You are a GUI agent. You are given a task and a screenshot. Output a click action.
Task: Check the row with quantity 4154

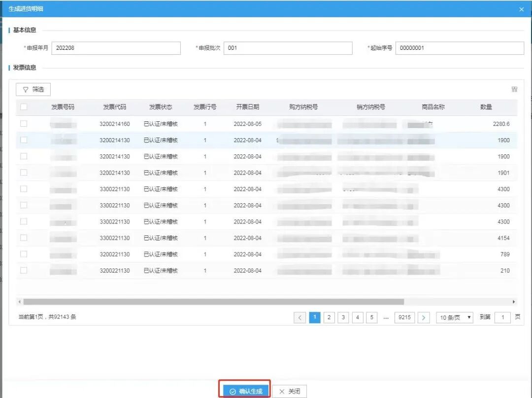24,238
